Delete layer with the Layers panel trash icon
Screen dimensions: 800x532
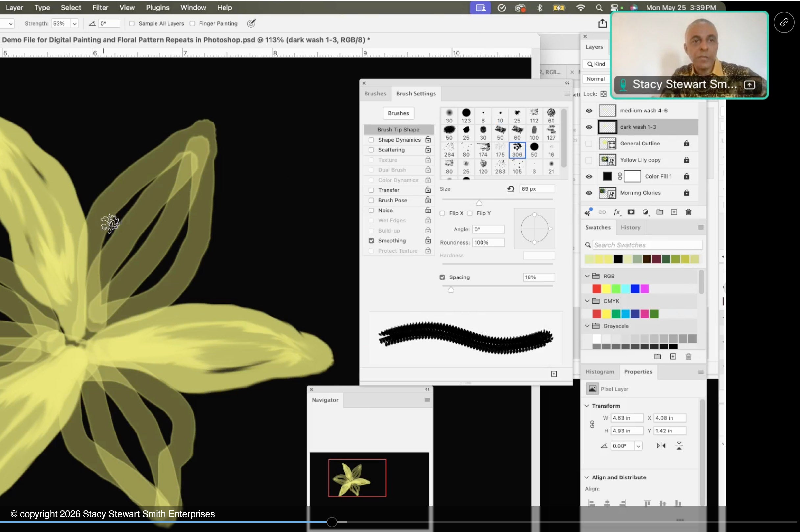coord(688,212)
